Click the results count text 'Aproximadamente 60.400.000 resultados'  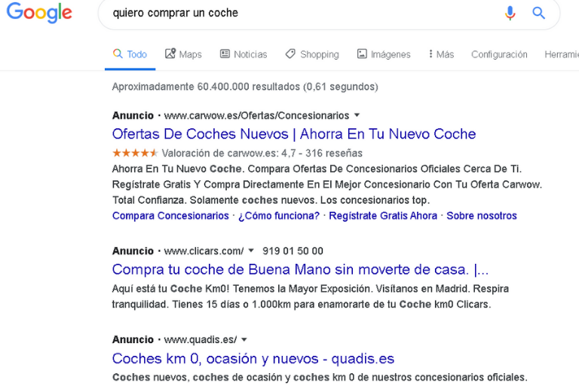click(x=206, y=87)
